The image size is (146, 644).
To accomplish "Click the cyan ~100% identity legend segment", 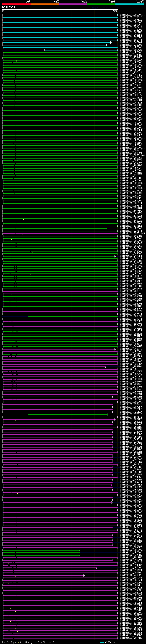I will pos(130,4).
